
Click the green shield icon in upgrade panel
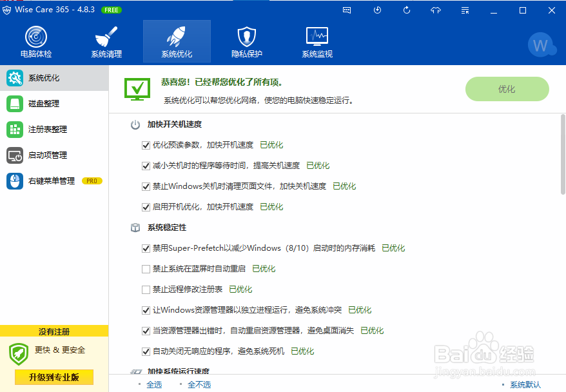(x=19, y=354)
